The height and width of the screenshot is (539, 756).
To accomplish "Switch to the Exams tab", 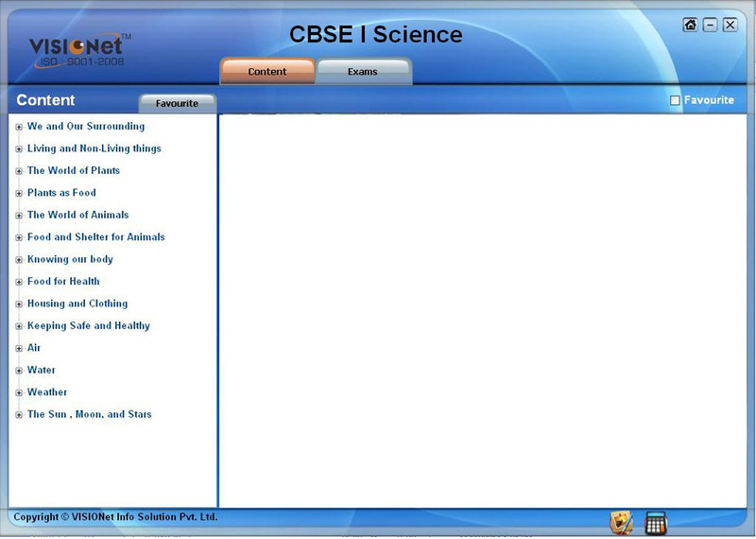I will point(363,72).
